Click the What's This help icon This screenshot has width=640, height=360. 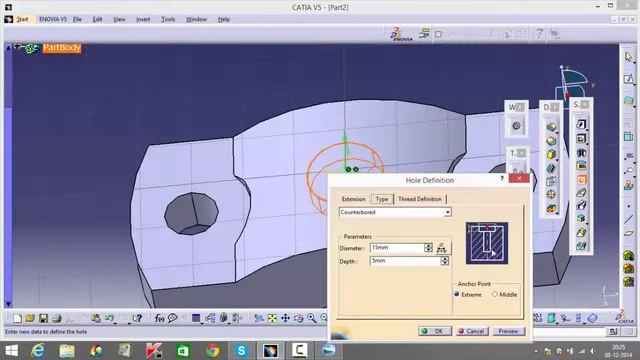pyautogui.click(x=137, y=318)
